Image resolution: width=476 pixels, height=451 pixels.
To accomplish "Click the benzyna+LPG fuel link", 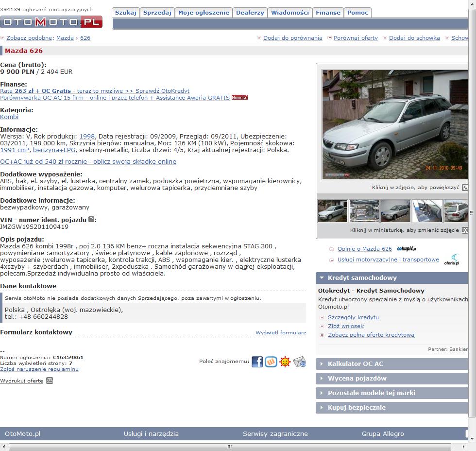I will (x=54, y=150).
